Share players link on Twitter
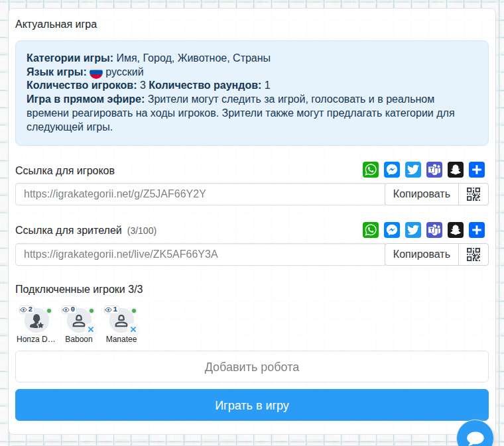Viewport: 504px width, 446px height. [x=413, y=170]
